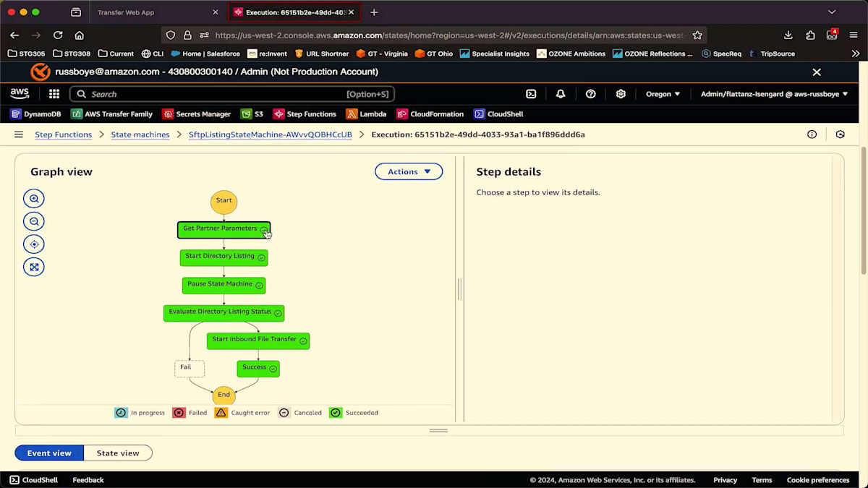Select the Success step node
Image resolution: width=868 pixels, height=488 pixels.
coord(258,368)
